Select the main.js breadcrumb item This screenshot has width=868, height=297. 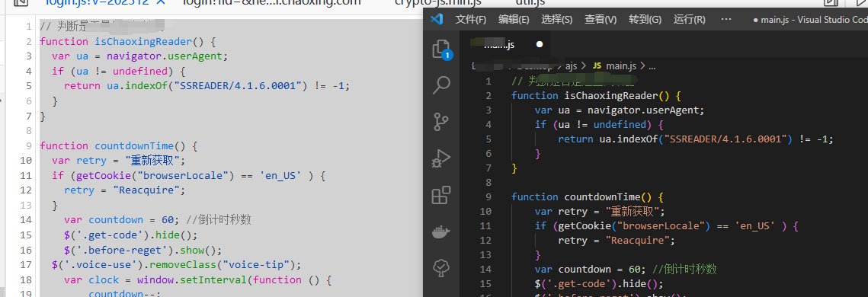[x=615, y=65]
